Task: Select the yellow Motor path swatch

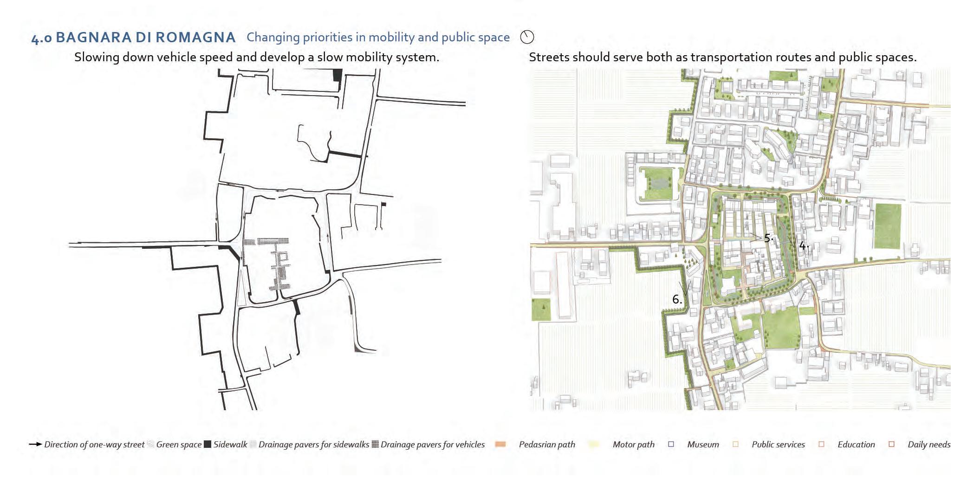Action: tap(593, 444)
